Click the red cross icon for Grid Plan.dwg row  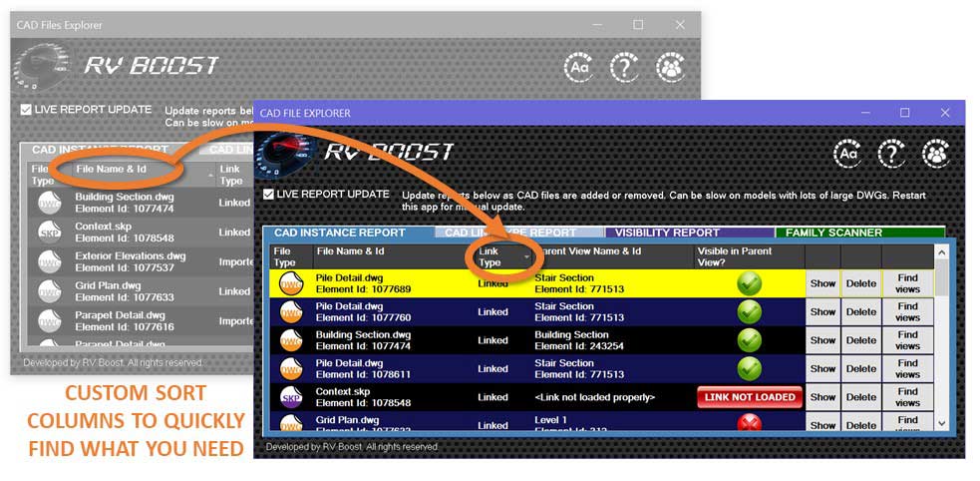pos(749,423)
